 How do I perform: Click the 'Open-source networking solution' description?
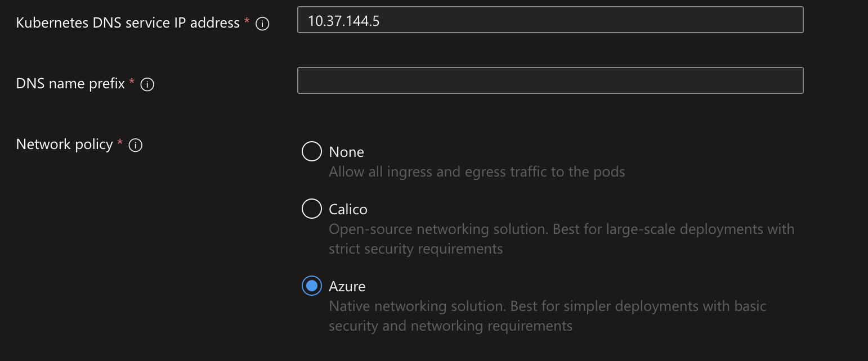561,239
